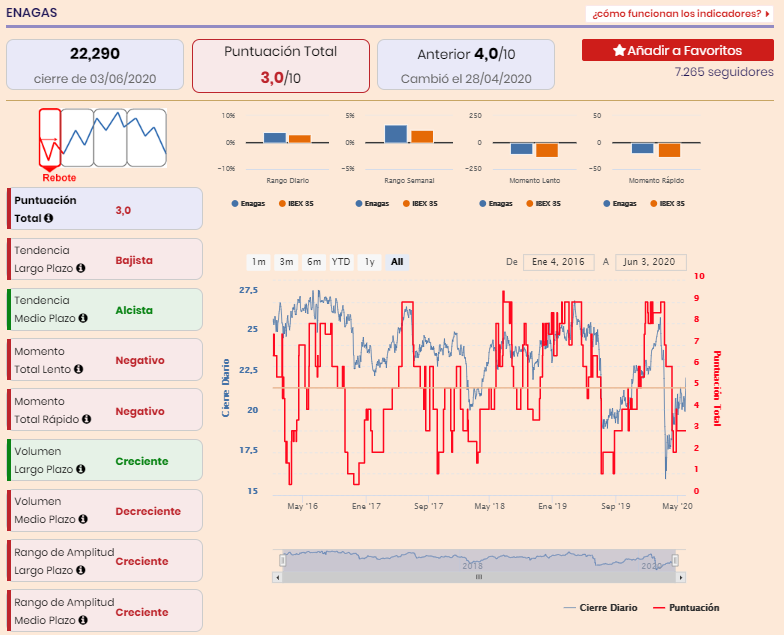Viewport: 784px width, 635px height.
Task: Click right handle of chart navigator
Action: pyautogui.click(x=675, y=560)
